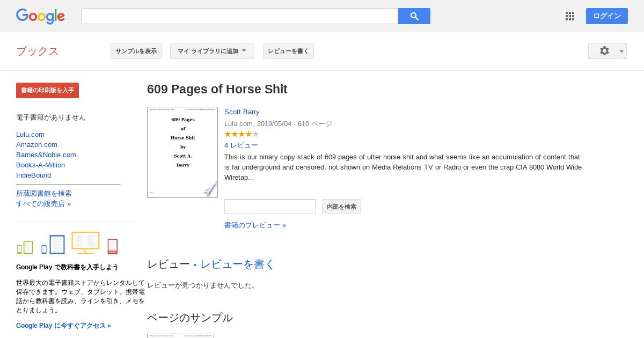Click 内部を検索 button
The image size is (644, 338).
click(341, 206)
